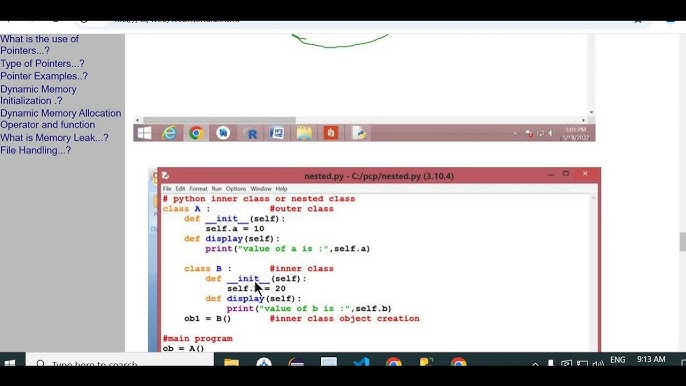Click the round blue icon beside Chrome on embedded taskbar

click(223, 133)
